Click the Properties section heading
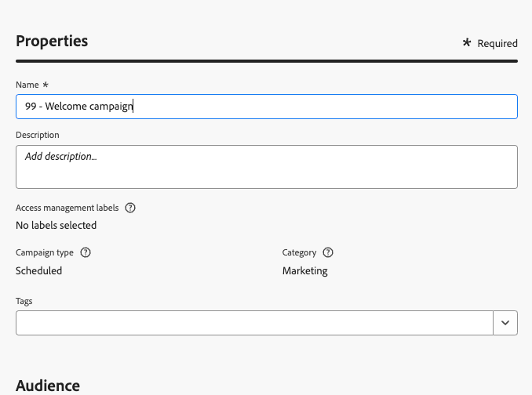 click(52, 41)
